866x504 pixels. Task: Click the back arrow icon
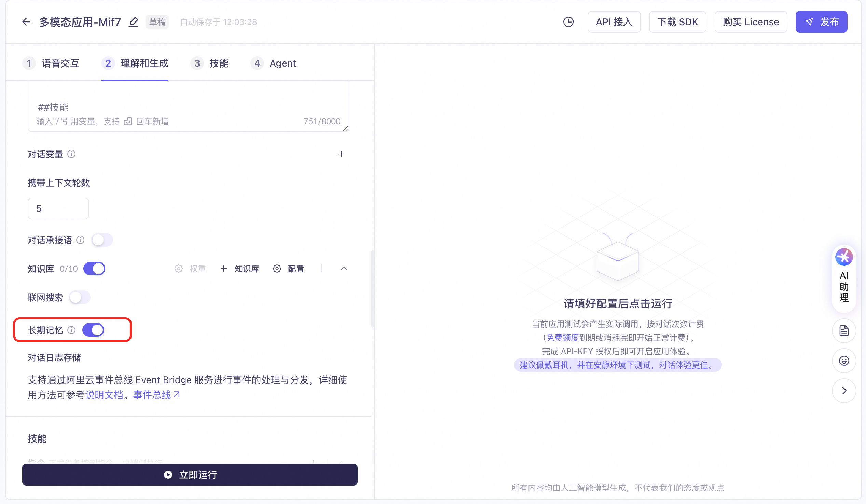point(26,22)
